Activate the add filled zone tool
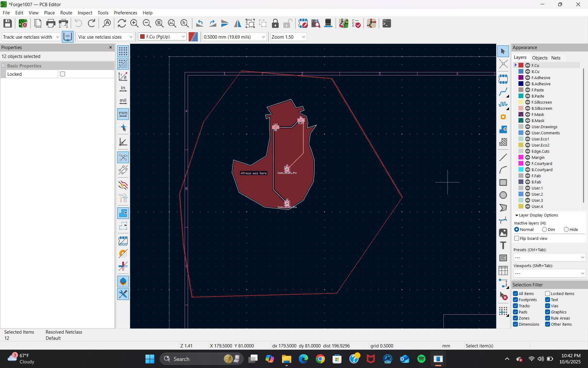Viewport: 588px width, 368px height. coord(503,130)
